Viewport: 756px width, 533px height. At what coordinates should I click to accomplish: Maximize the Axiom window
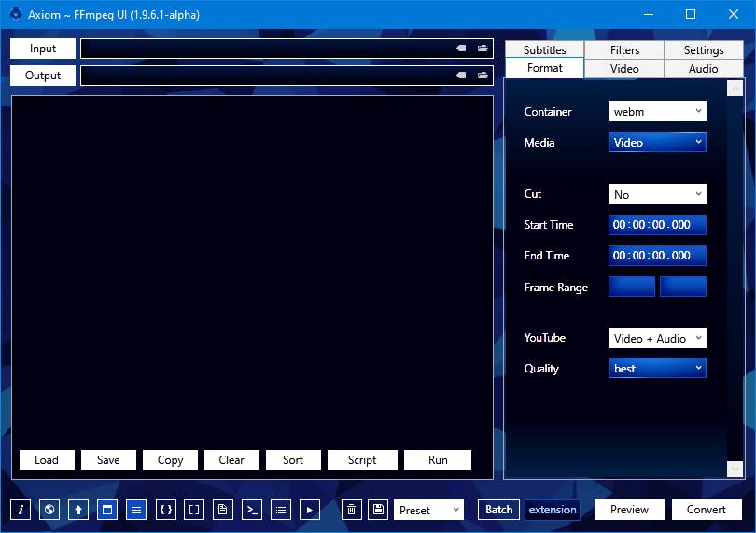pyautogui.click(x=691, y=14)
